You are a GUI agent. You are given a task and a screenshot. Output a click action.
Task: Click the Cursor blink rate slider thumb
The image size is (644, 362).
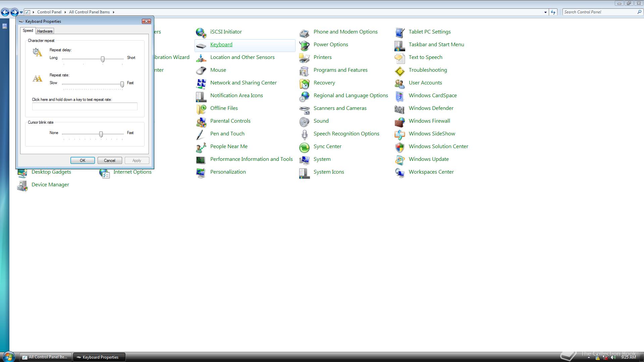coord(101,134)
